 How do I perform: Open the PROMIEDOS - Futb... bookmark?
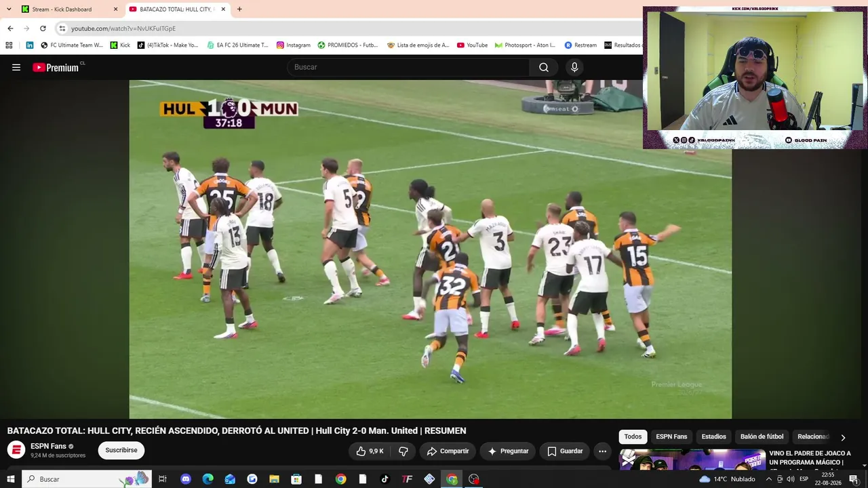[x=348, y=45]
